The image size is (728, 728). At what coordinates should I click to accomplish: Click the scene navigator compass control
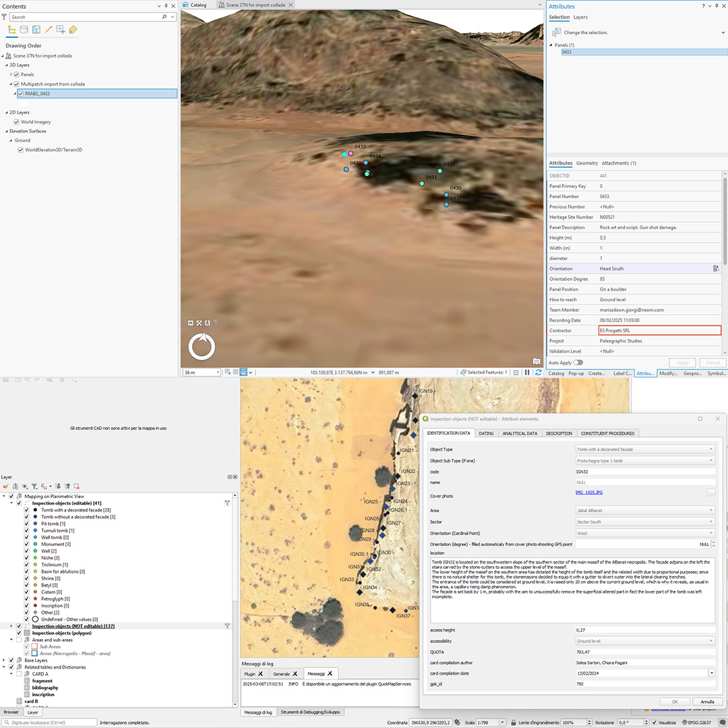202,346
